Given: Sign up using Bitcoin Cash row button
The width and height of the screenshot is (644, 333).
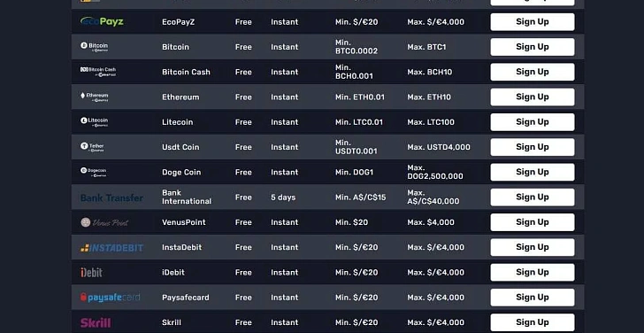Looking at the screenshot, I should (533, 72).
